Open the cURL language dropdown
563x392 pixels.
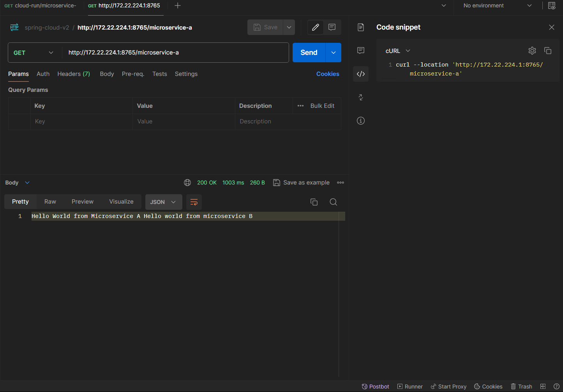(398, 51)
